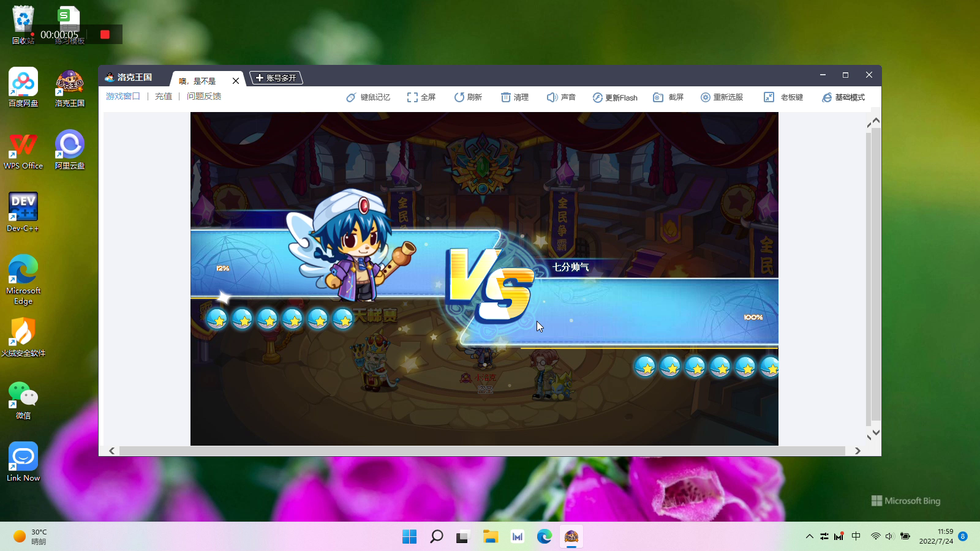Open 阿里云盘 desktop shortcut
980x551 pixels.
pos(70,149)
